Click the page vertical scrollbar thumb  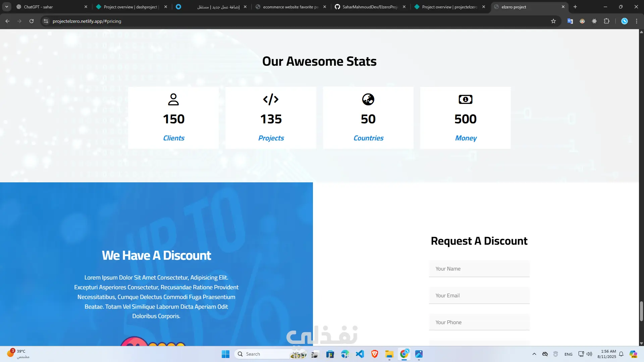[641, 311]
